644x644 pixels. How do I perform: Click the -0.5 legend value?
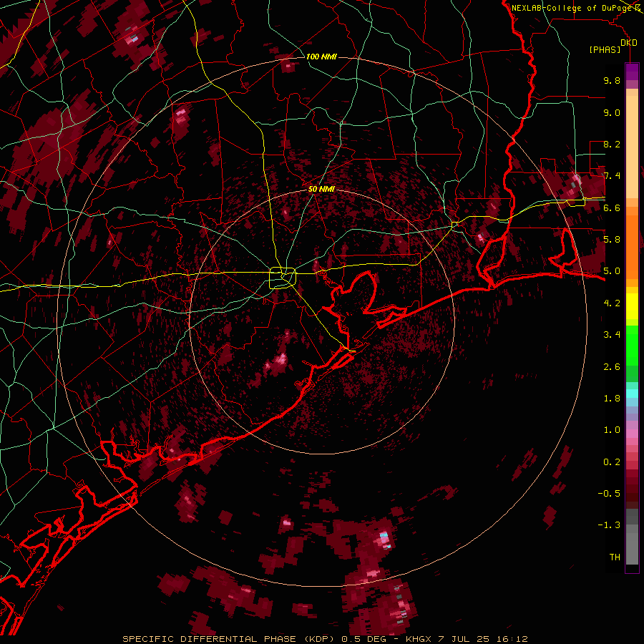click(x=609, y=494)
